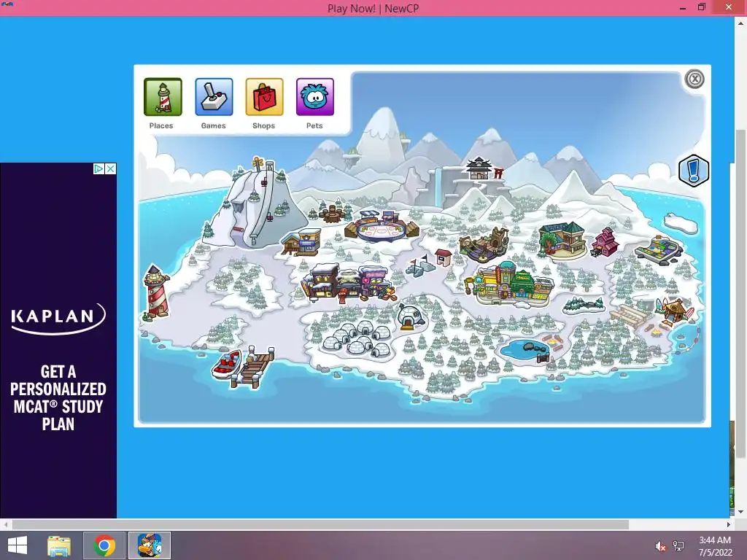Go to the Iceberg floating offshore

(x=681, y=222)
